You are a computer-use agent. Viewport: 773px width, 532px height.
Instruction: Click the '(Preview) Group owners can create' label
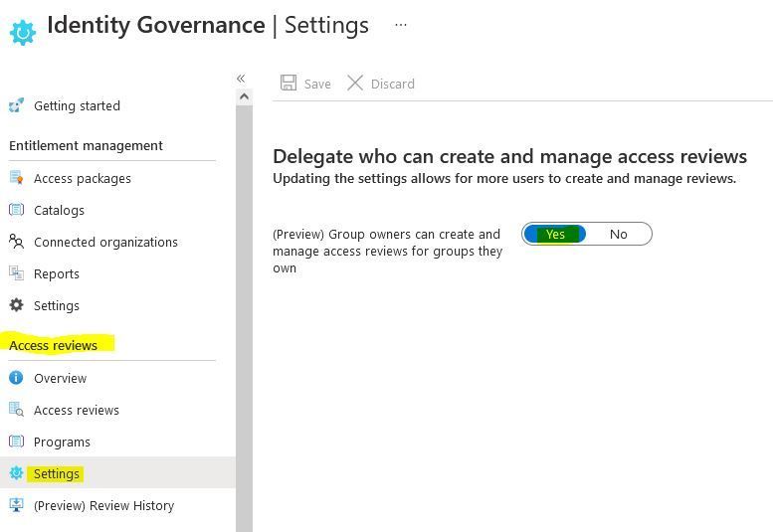387,252
